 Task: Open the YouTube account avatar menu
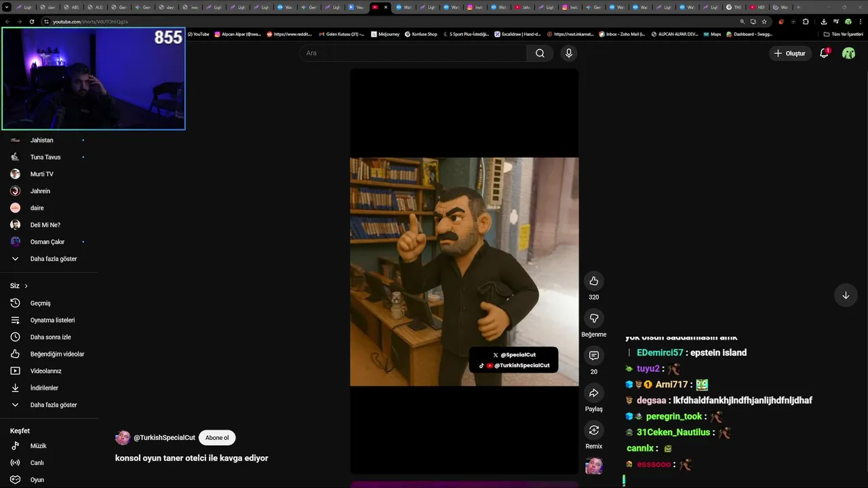point(848,53)
